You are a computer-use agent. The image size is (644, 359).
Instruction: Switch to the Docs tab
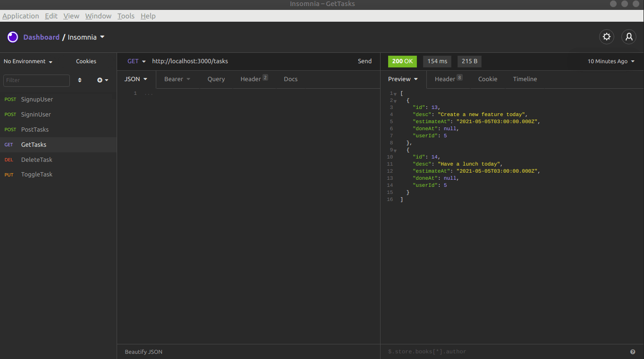click(291, 79)
